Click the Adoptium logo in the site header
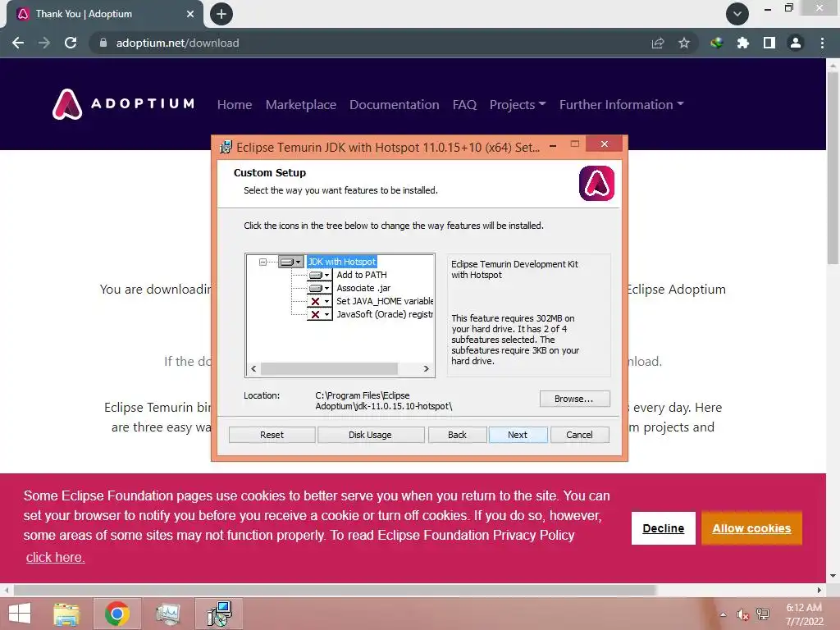 tap(123, 104)
